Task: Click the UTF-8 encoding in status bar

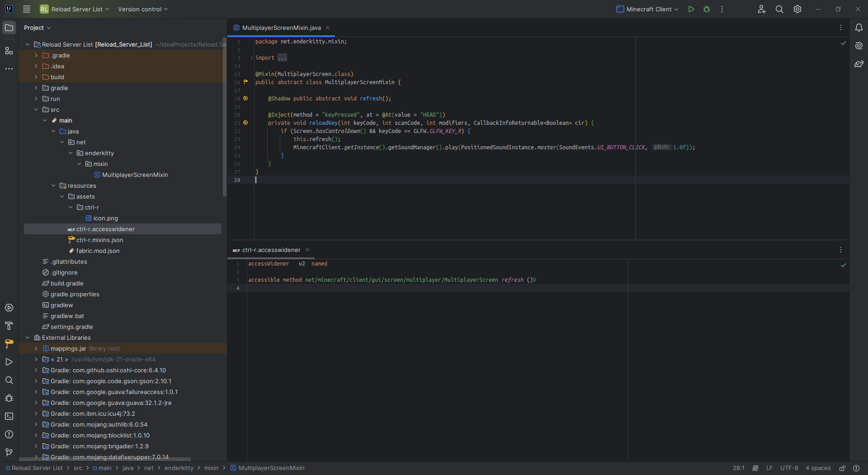Action: pos(789,468)
